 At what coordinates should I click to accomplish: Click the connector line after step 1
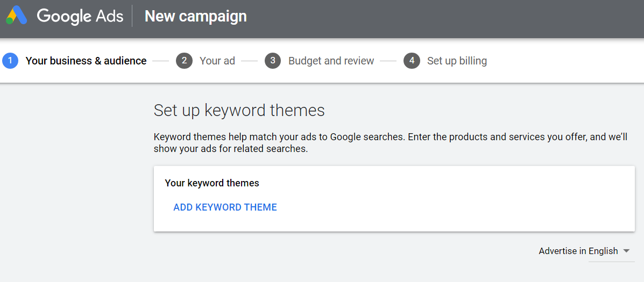click(160, 61)
